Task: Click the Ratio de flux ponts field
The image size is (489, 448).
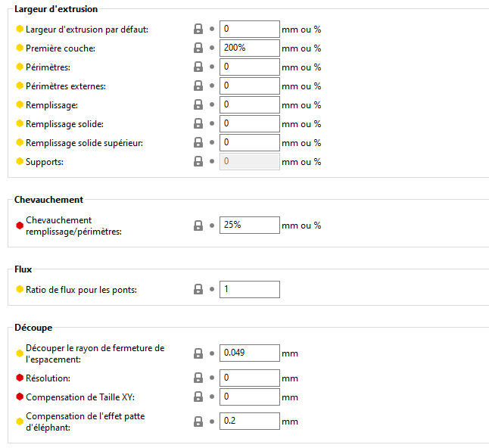Action: [249, 289]
